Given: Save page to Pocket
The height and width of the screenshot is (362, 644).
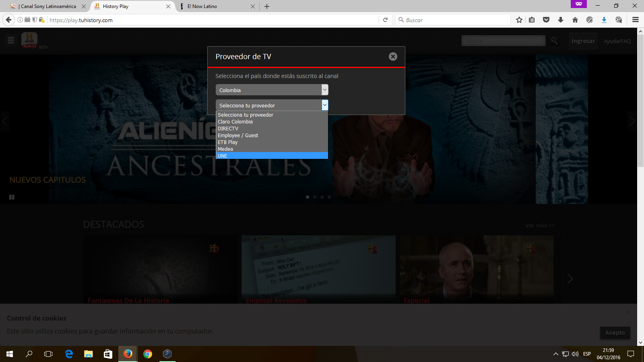Looking at the screenshot, I should click(546, 20).
